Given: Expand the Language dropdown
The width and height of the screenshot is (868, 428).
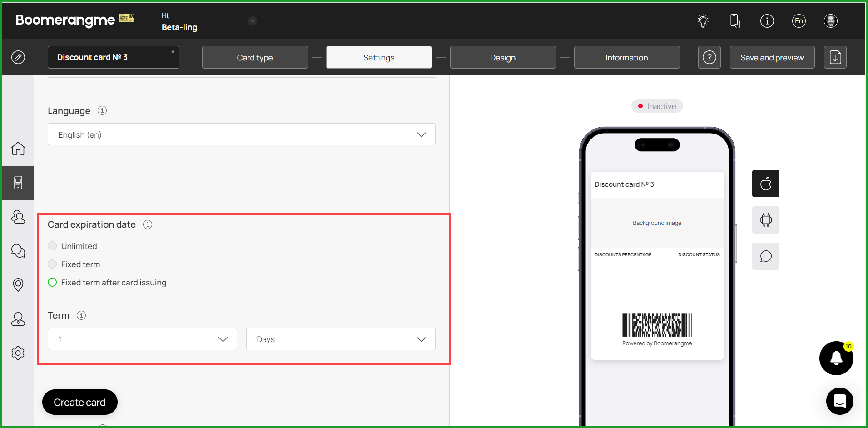Looking at the screenshot, I should pyautogui.click(x=241, y=134).
